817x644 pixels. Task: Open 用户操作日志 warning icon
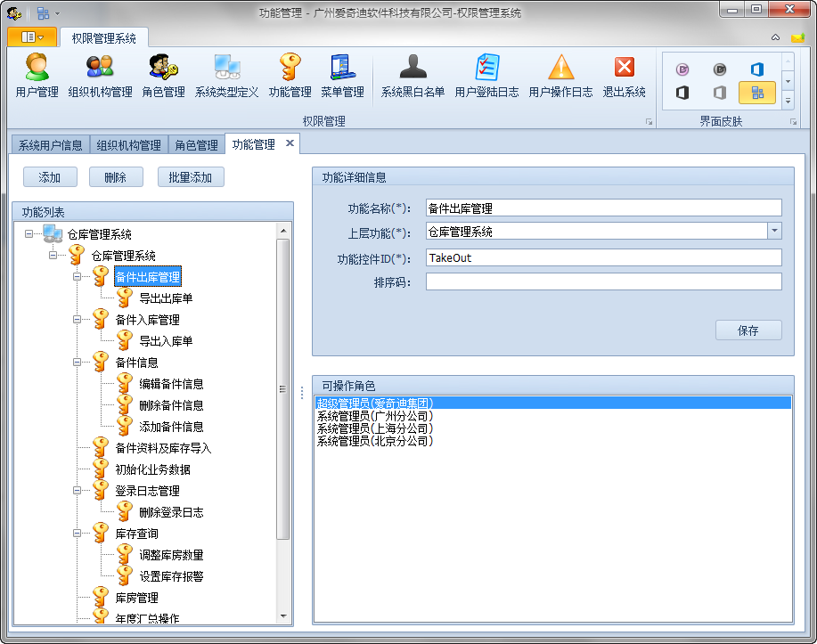point(560,76)
